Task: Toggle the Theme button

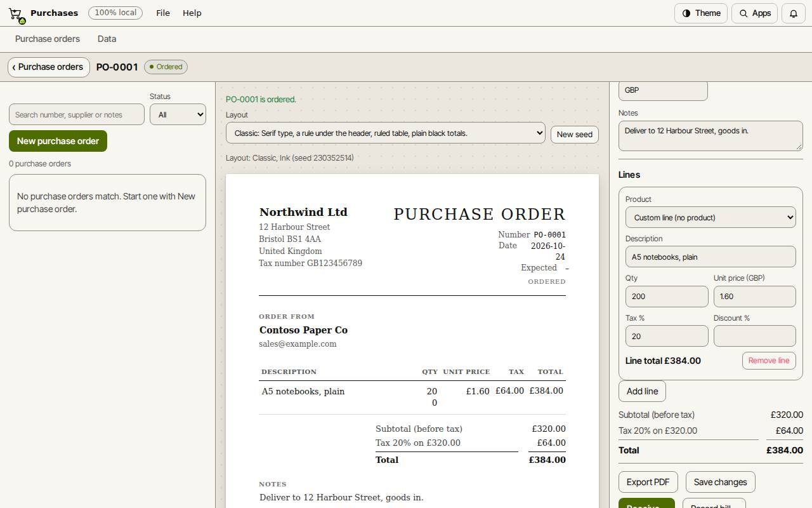Action: pos(701,13)
